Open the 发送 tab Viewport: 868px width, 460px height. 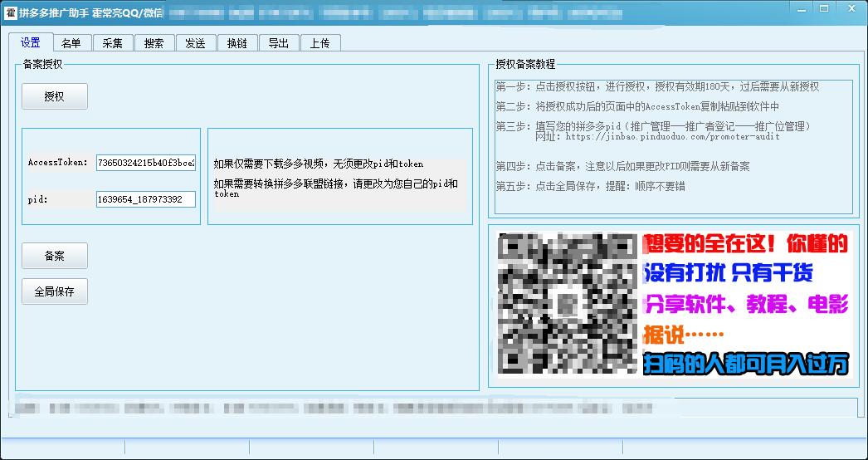coord(195,43)
